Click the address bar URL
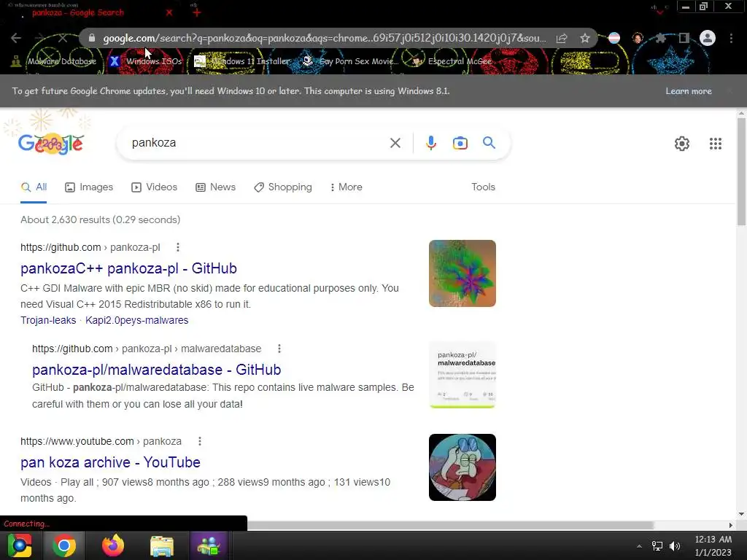This screenshot has width=747, height=560. click(x=324, y=38)
